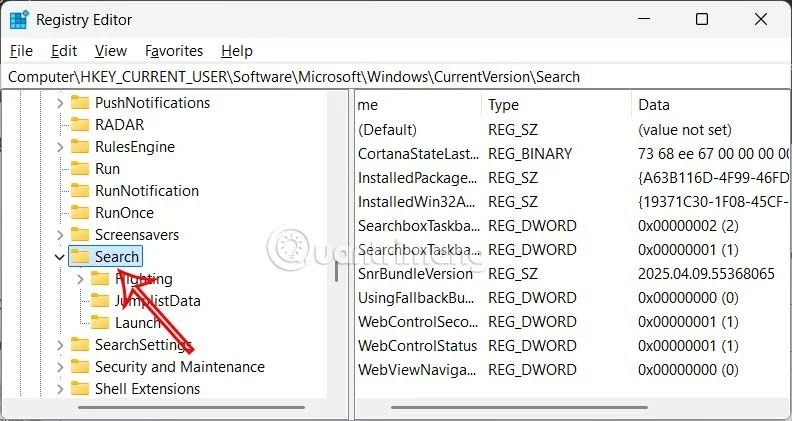Minimize the Registry Editor window
The height and width of the screenshot is (421, 792).
click(644, 19)
